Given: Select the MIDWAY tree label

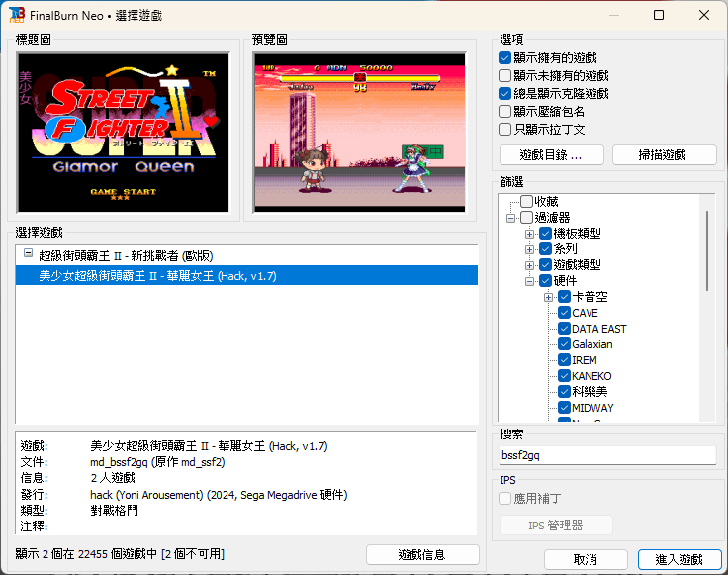Looking at the screenshot, I should point(592,408).
